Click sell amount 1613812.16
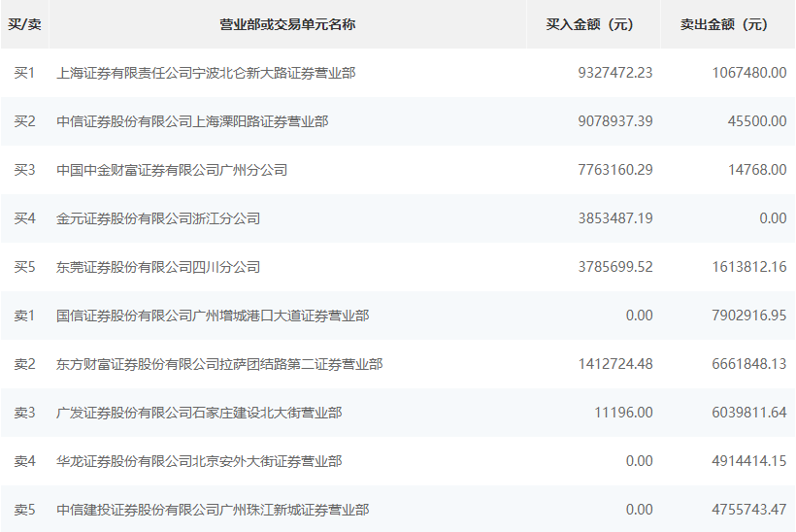The width and height of the screenshot is (796, 532). point(749,267)
